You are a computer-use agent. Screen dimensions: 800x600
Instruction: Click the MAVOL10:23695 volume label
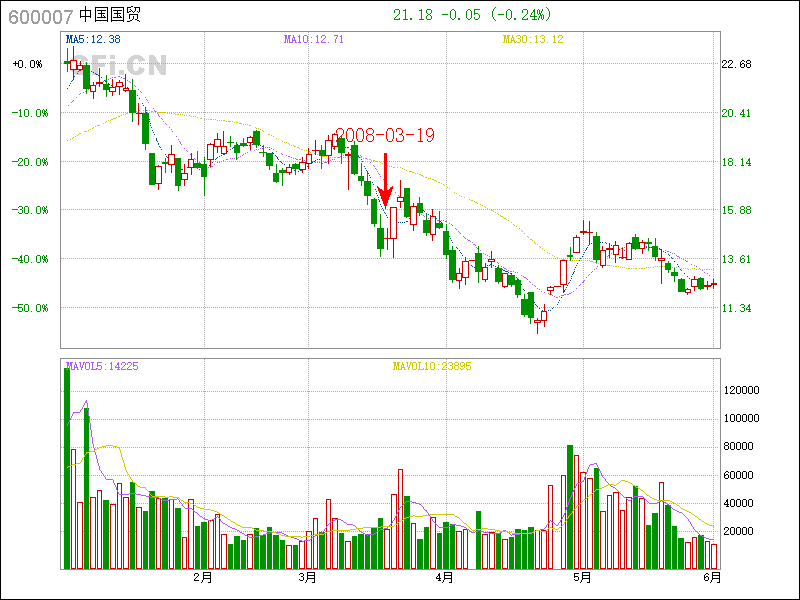(431, 366)
